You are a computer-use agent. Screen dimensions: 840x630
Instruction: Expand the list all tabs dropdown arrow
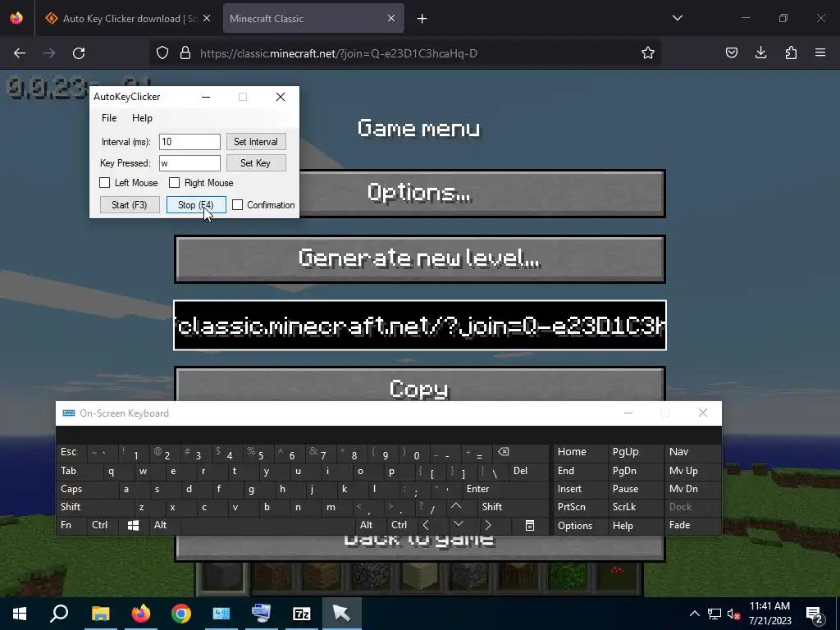click(x=677, y=18)
